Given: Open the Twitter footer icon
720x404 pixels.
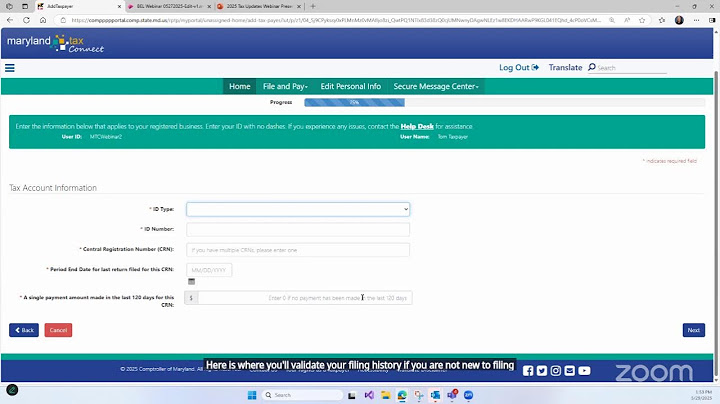Looking at the screenshot, I should coord(542,370).
